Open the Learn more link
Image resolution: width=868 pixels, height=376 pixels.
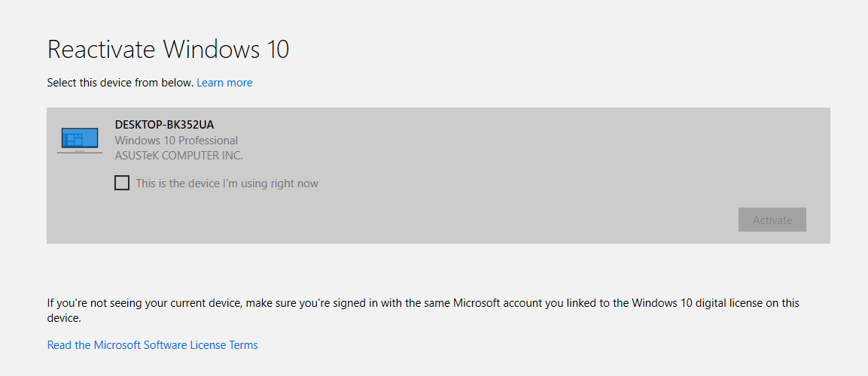[x=224, y=83]
